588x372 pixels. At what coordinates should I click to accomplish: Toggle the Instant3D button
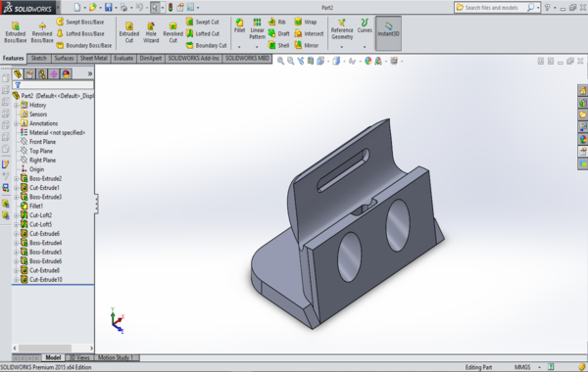click(x=388, y=33)
